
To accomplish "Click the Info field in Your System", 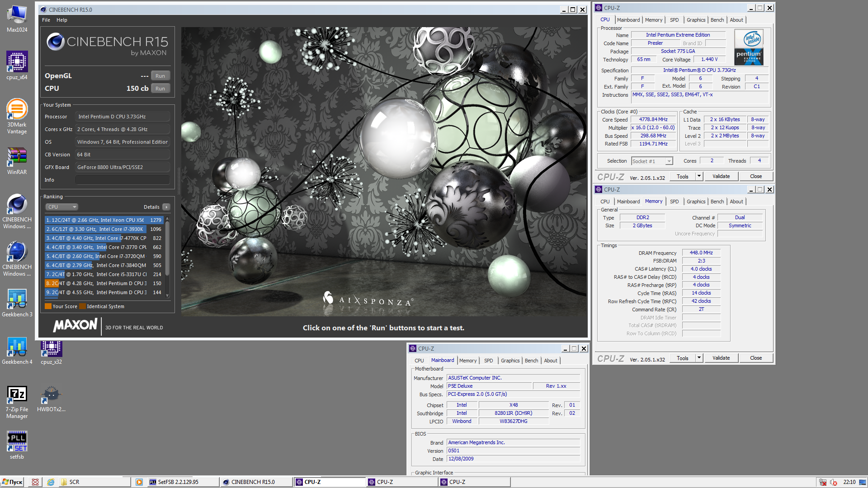I will [x=123, y=180].
